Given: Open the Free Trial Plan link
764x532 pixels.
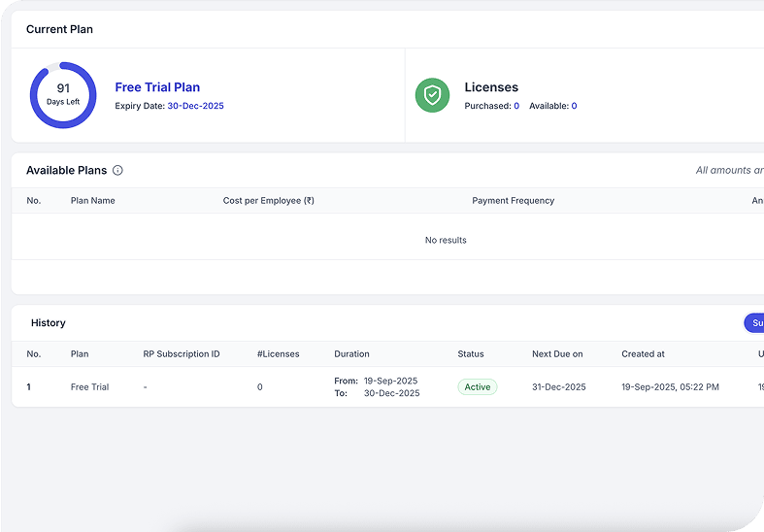Looking at the screenshot, I should [x=157, y=87].
